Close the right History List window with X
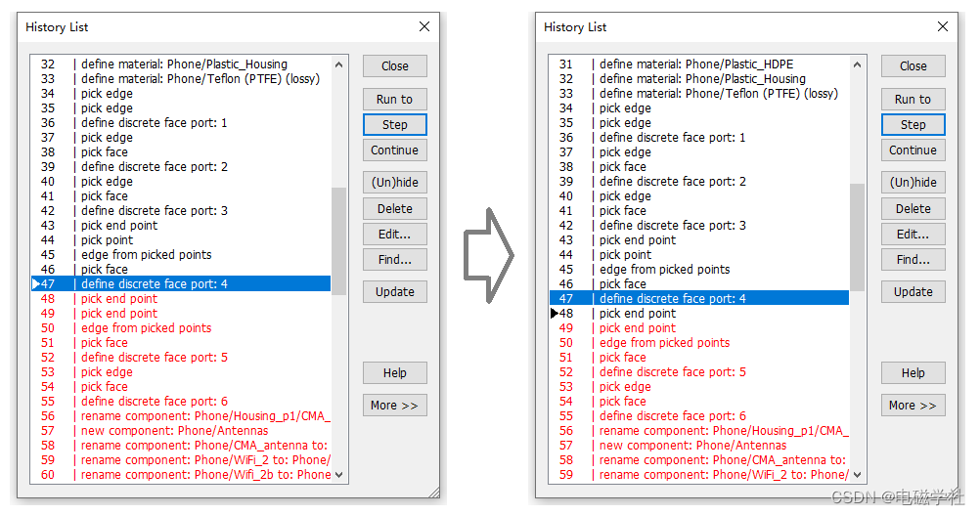The image size is (980, 515). [x=943, y=26]
